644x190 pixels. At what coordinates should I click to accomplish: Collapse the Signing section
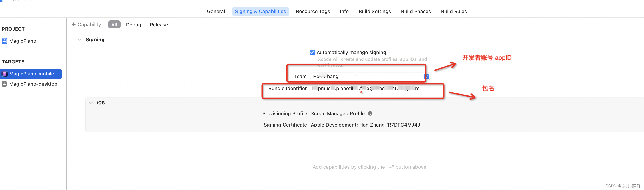tap(80, 40)
